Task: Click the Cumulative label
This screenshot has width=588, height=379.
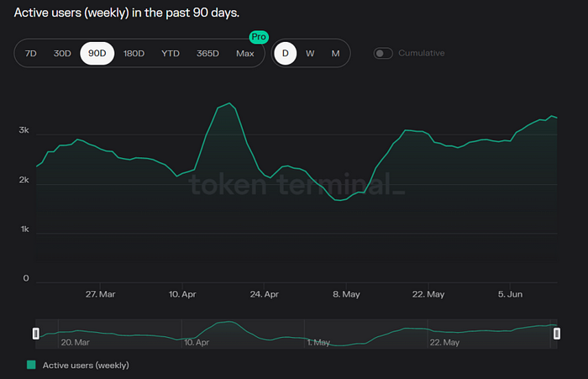Action: click(x=422, y=54)
